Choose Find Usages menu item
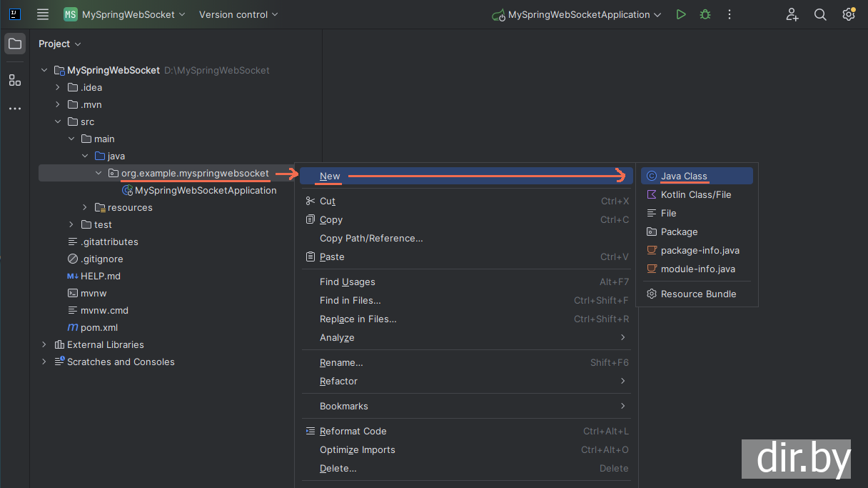Viewport: 868px width, 488px height. pos(466,282)
